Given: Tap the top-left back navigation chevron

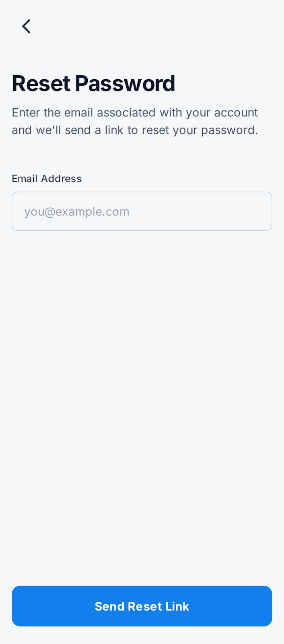Looking at the screenshot, I should [26, 26].
